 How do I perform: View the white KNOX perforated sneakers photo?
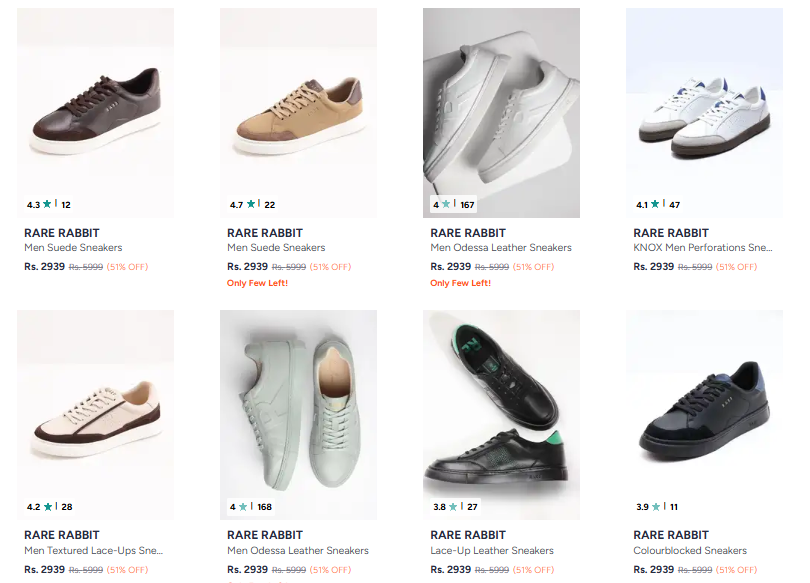(x=704, y=110)
